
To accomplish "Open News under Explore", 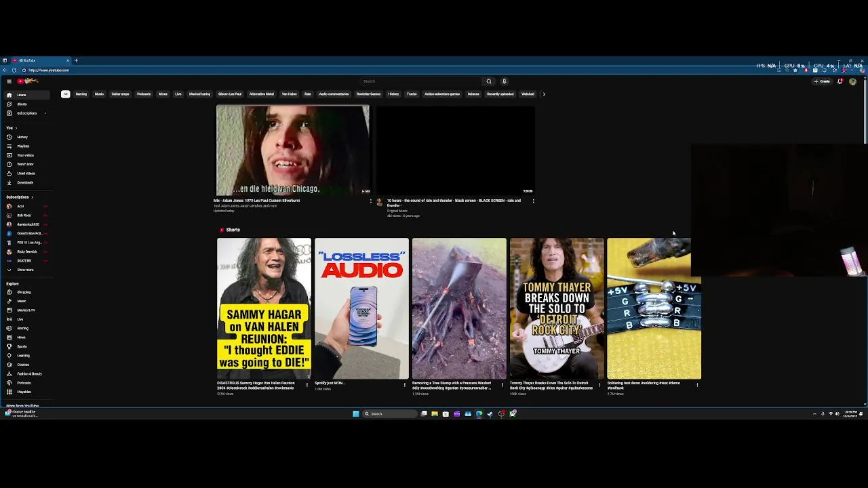I will (x=27, y=338).
